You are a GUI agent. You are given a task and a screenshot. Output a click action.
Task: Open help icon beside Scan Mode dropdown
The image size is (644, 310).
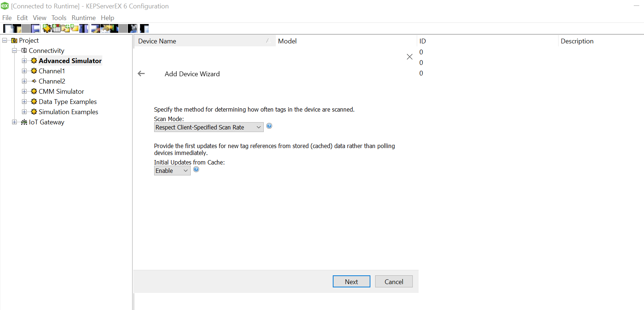click(269, 126)
